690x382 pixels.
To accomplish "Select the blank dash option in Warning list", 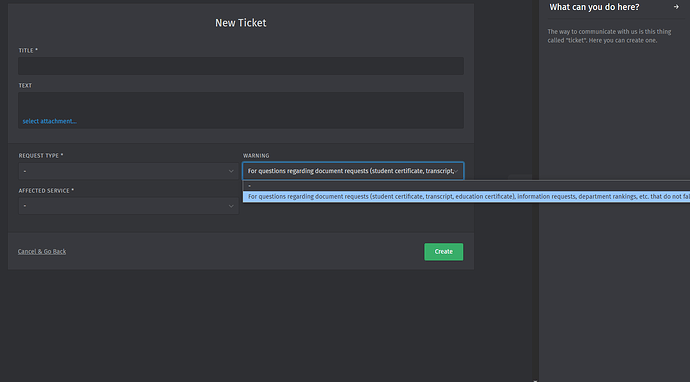I will 466,186.
